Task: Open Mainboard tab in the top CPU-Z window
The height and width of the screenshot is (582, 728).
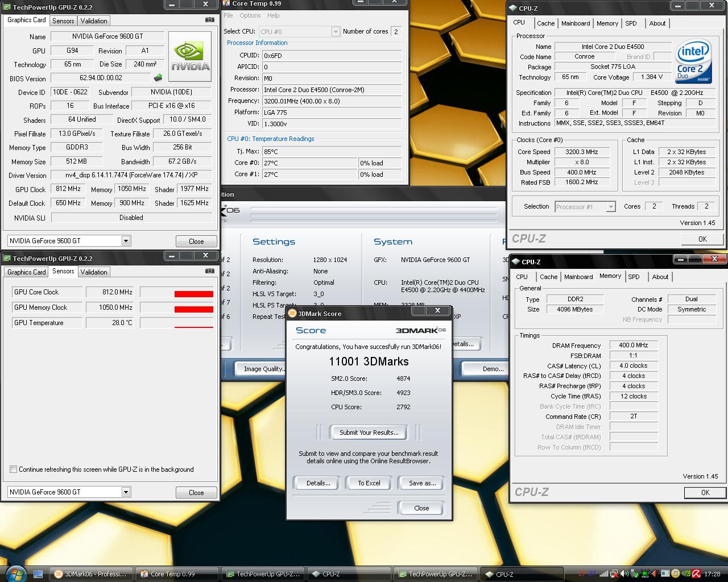Action: pos(576,23)
